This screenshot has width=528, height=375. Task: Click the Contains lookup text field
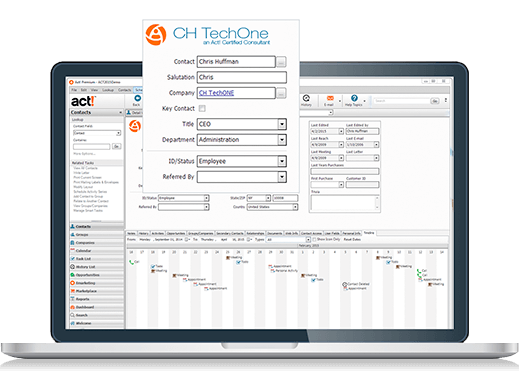tap(92, 146)
